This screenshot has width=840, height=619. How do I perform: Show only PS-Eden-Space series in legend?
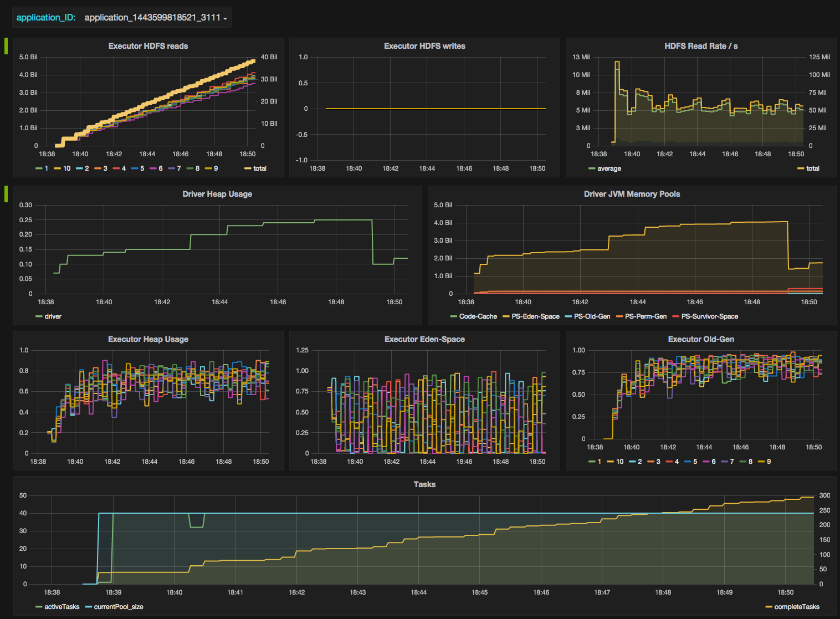[x=535, y=316]
